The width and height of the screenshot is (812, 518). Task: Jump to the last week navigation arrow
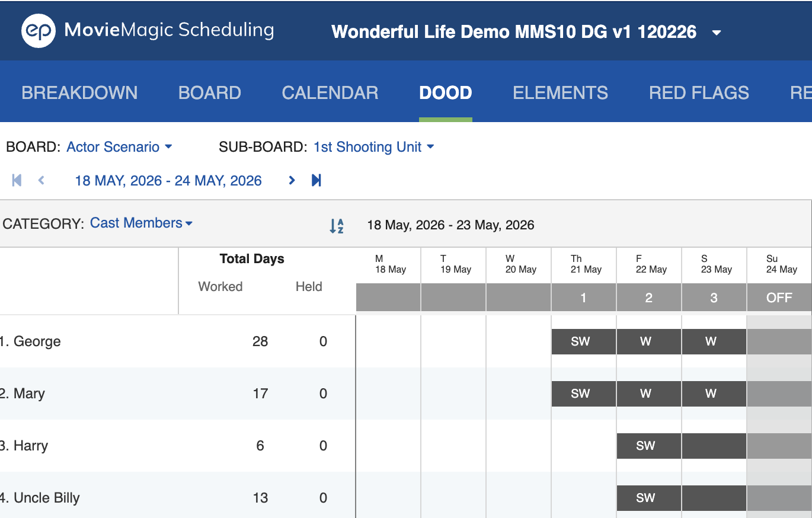316,180
